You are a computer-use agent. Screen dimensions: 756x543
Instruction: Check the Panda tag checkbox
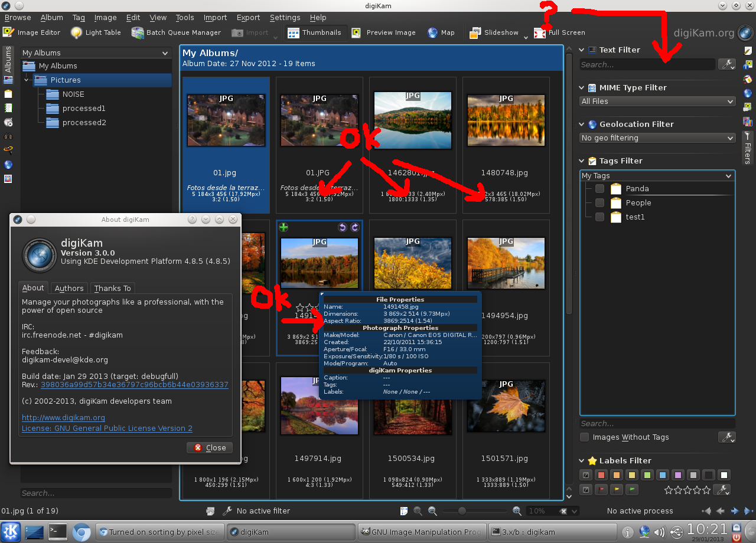[x=599, y=189]
